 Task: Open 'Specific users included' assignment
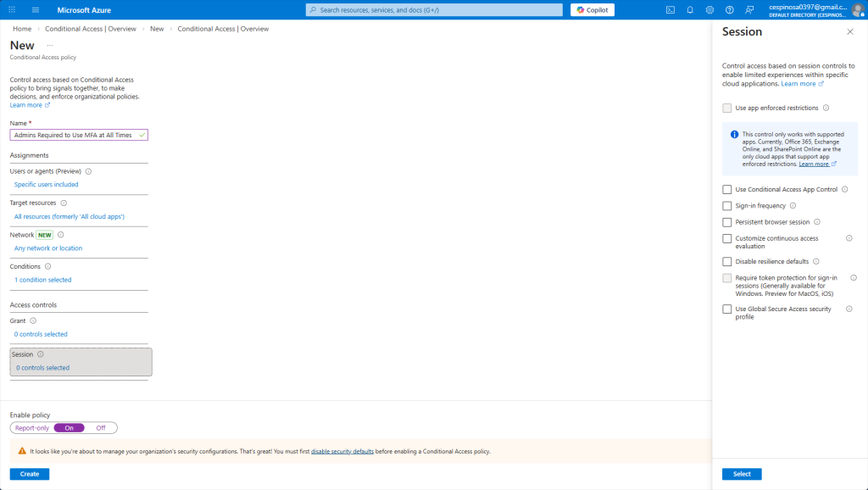46,184
